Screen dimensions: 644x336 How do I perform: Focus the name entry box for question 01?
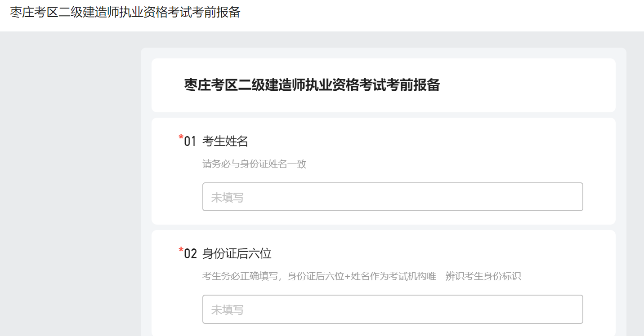[x=393, y=197]
